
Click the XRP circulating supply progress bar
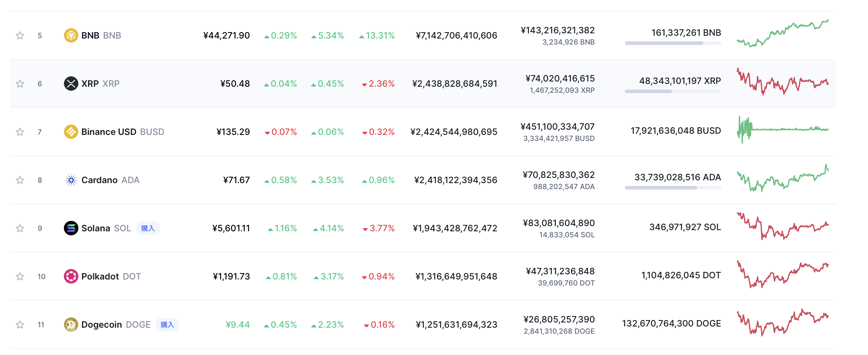point(673,92)
